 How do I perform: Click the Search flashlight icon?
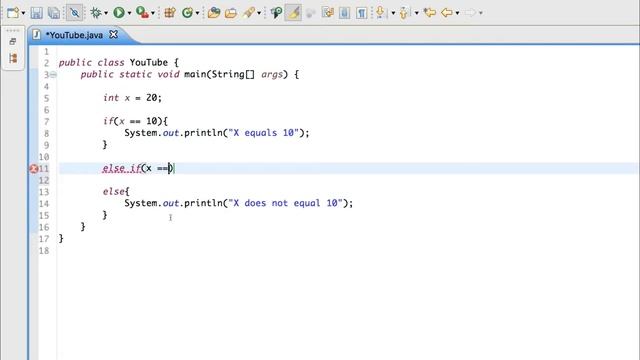[x=249, y=13]
